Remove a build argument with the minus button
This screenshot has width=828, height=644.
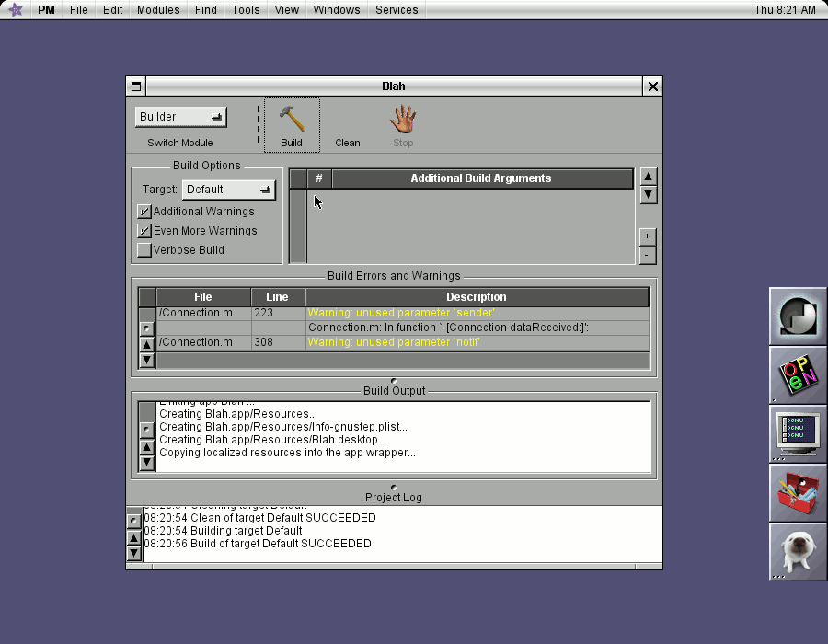pyautogui.click(x=648, y=255)
